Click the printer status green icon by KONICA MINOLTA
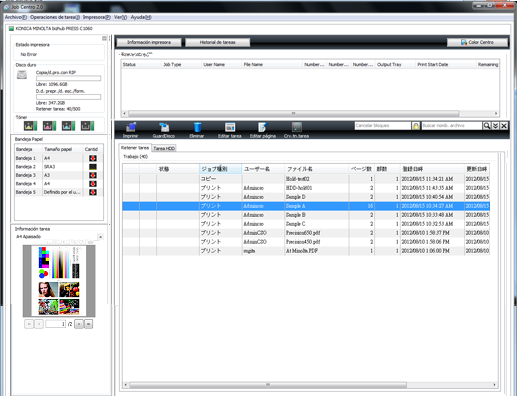This screenshot has height=396, width=517. (x=11, y=29)
